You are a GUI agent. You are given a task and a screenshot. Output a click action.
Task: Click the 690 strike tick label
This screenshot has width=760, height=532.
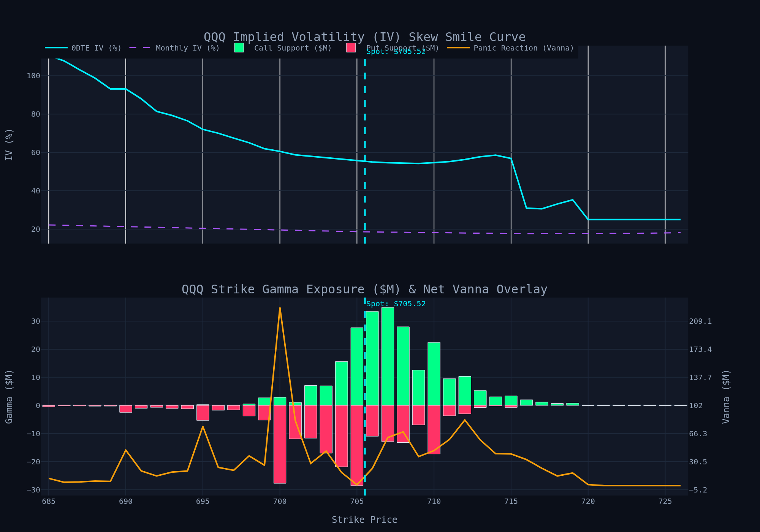126,502
